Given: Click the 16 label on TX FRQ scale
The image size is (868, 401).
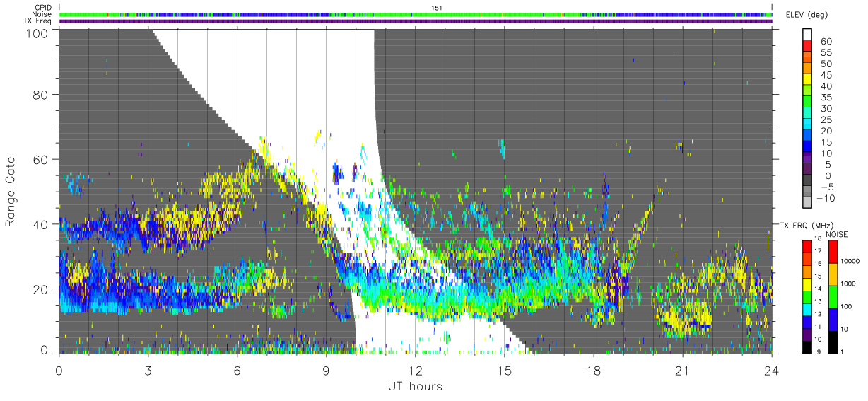Looking at the screenshot, I should pyautogui.click(x=818, y=263).
